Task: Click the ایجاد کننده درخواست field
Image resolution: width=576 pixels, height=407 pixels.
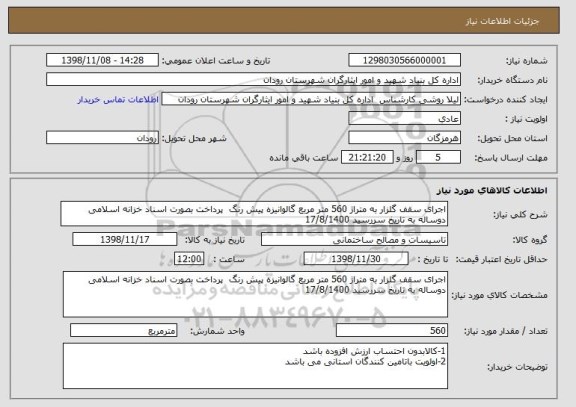Action: pyautogui.click(x=311, y=100)
